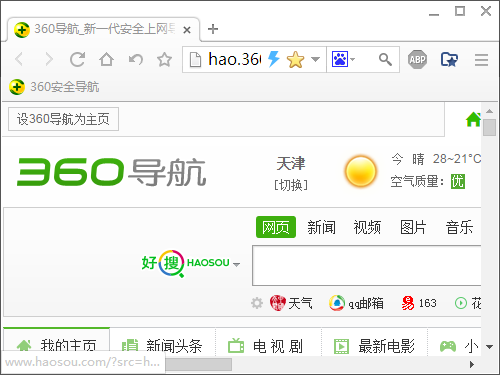The height and width of the screenshot is (375, 500).
Task: Open the browser hamburger menu
Action: coord(481,60)
